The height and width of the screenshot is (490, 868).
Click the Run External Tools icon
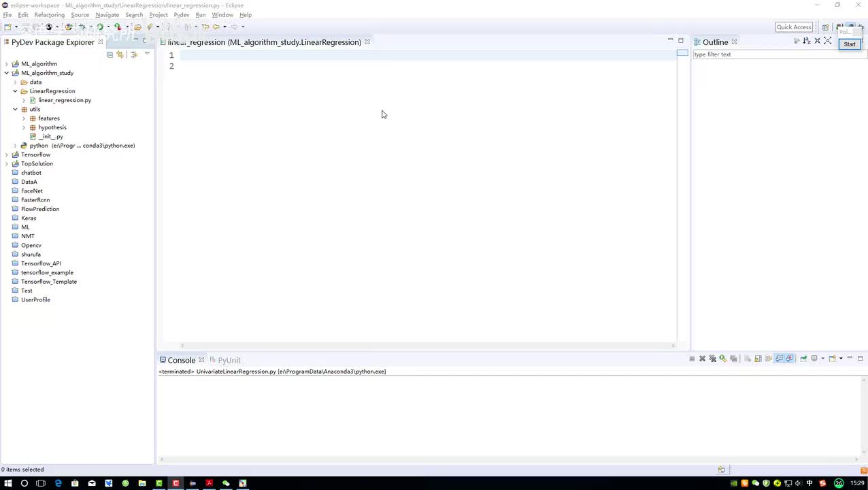click(x=118, y=27)
